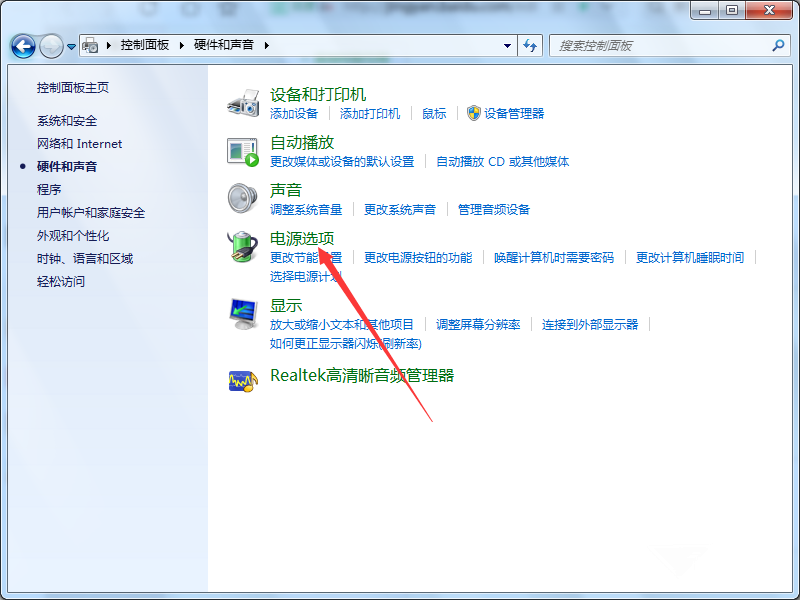Click the Realtek audio manager icon

243,381
